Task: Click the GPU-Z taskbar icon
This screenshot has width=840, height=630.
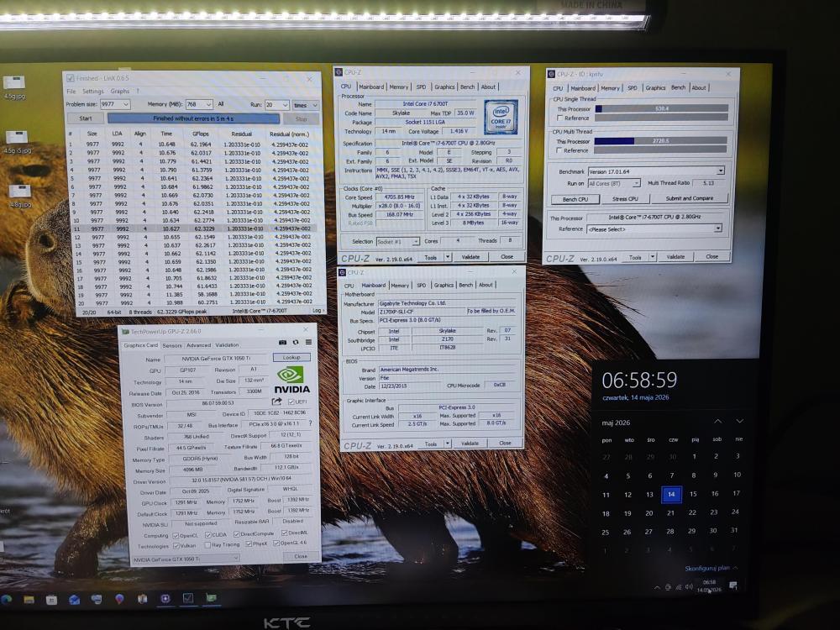Action: pyautogui.click(x=211, y=596)
